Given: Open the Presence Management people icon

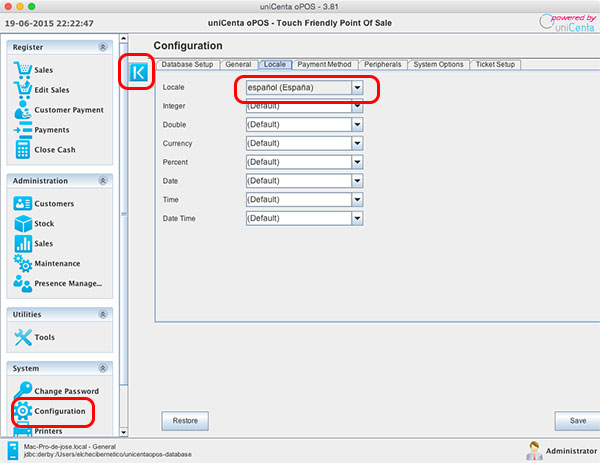Looking at the screenshot, I should [23, 284].
